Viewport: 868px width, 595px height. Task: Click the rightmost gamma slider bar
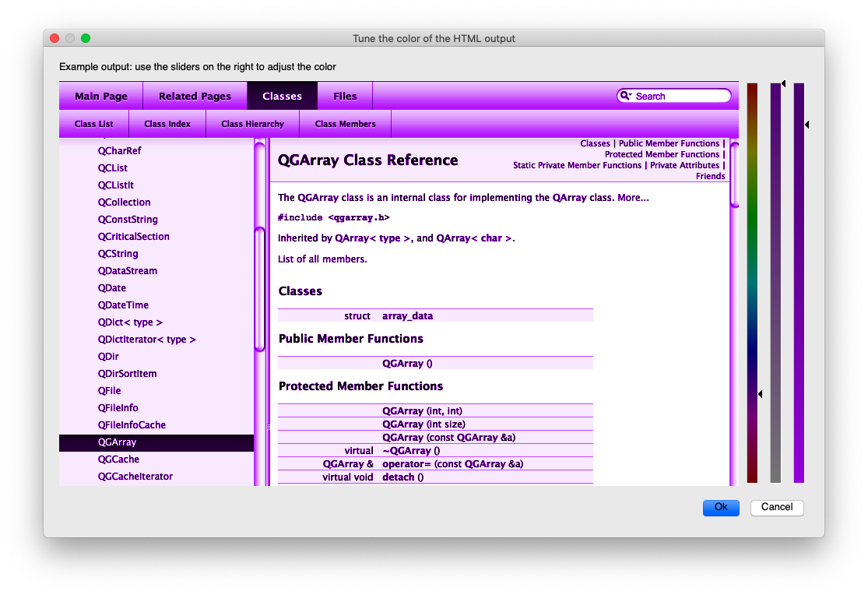tap(799, 283)
